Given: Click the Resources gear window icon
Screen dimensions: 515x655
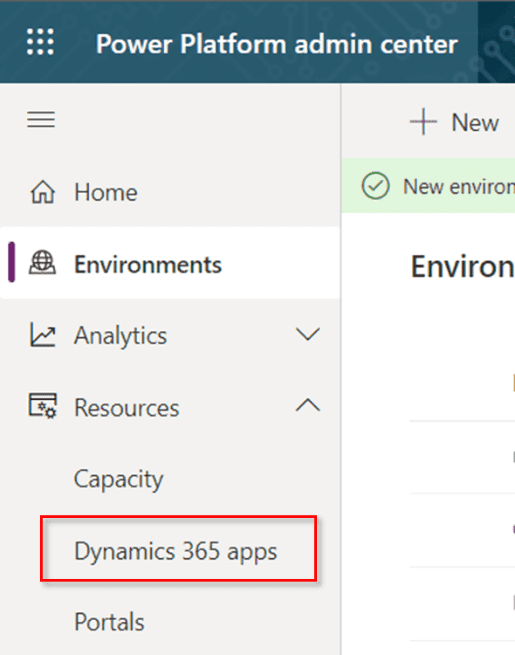Looking at the screenshot, I should [x=43, y=406].
